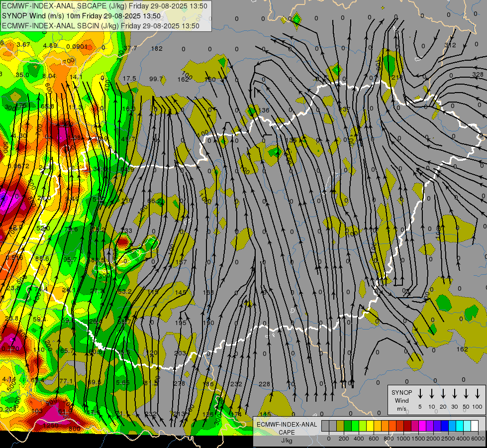The width and height of the screenshot is (487, 448).
Task: Click the 30 m/s wind arrow in legend
Action: [454, 394]
